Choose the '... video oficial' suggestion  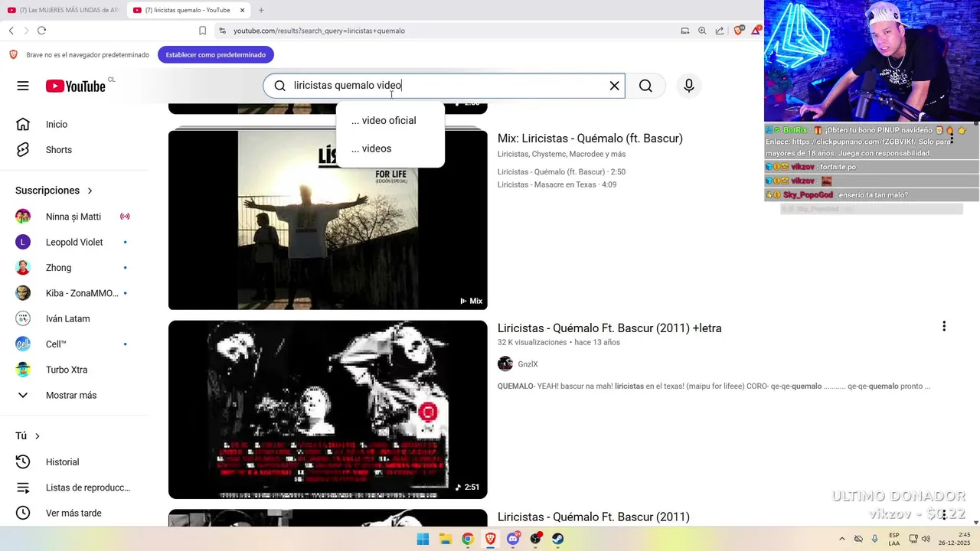[x=390, y=120]
